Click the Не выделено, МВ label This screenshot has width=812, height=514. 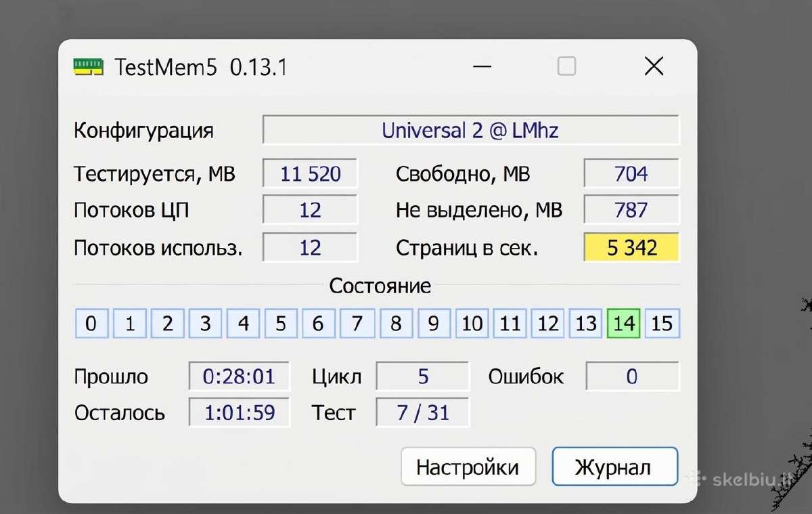(x=479, y=211)
